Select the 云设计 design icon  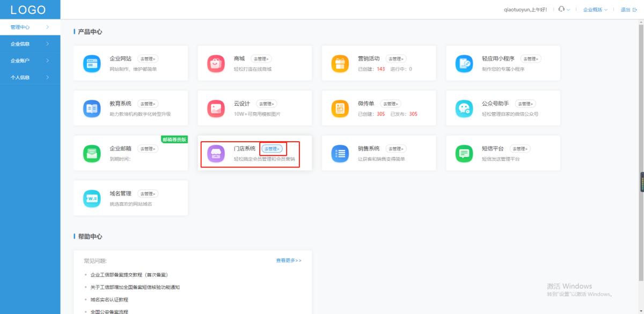coord(216,108)
